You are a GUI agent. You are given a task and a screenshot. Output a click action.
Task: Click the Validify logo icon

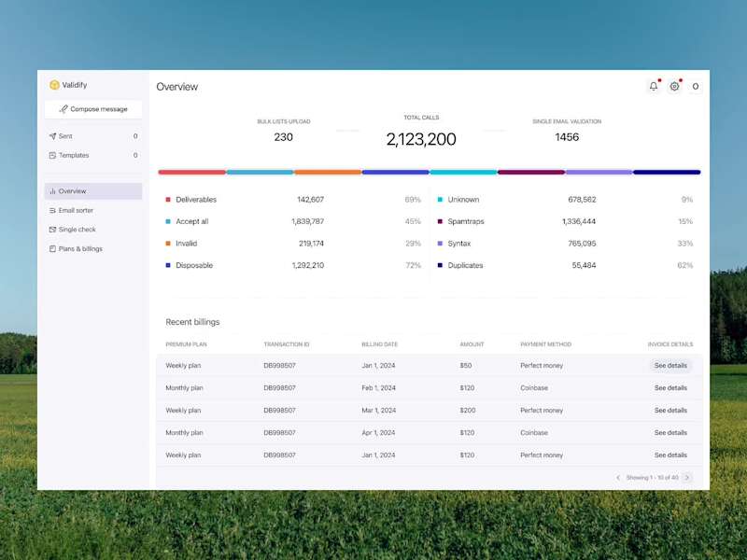(x=54, y=84)
